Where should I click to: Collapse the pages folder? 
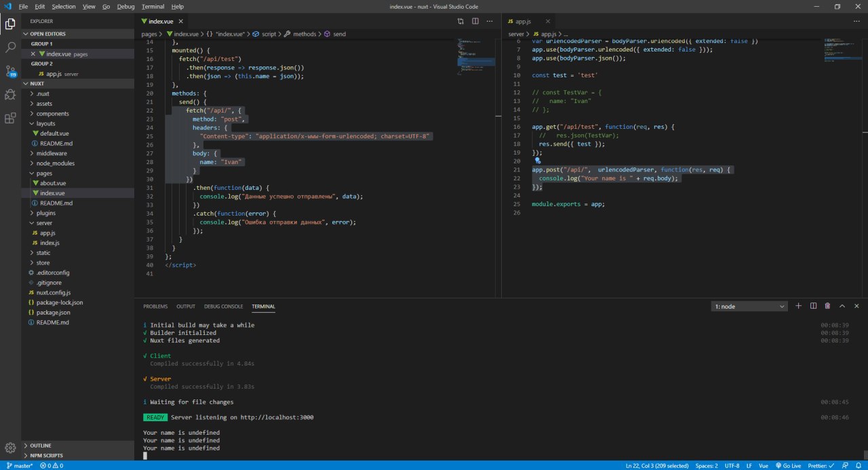point(79,173)
